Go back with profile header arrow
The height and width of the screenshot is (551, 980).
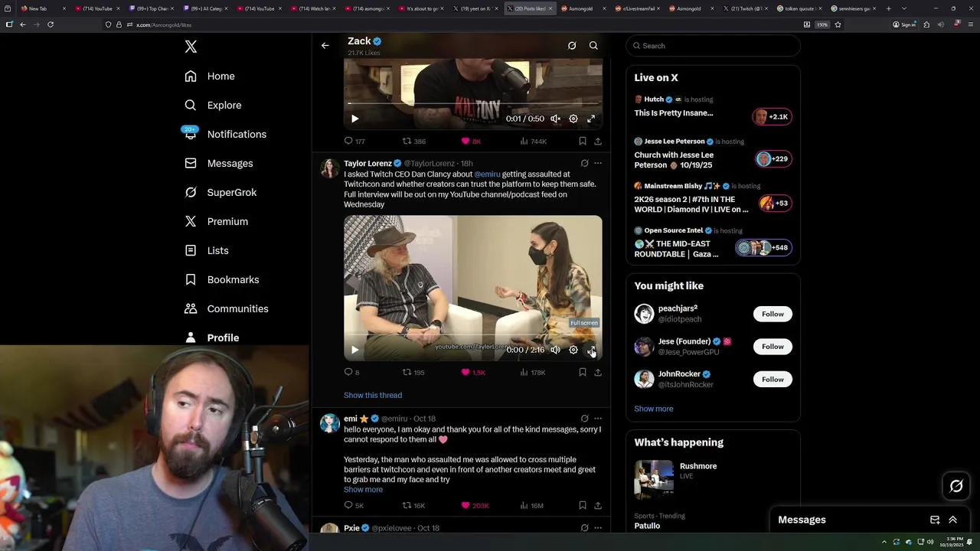tap(325, 46)
